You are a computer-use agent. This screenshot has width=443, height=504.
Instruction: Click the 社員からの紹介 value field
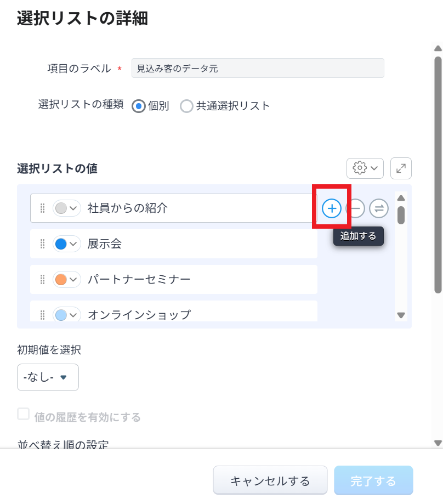coord(197,208)
